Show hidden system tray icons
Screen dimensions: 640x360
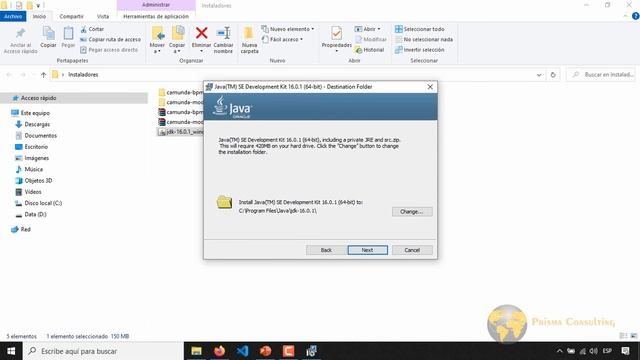coord(559,351)
